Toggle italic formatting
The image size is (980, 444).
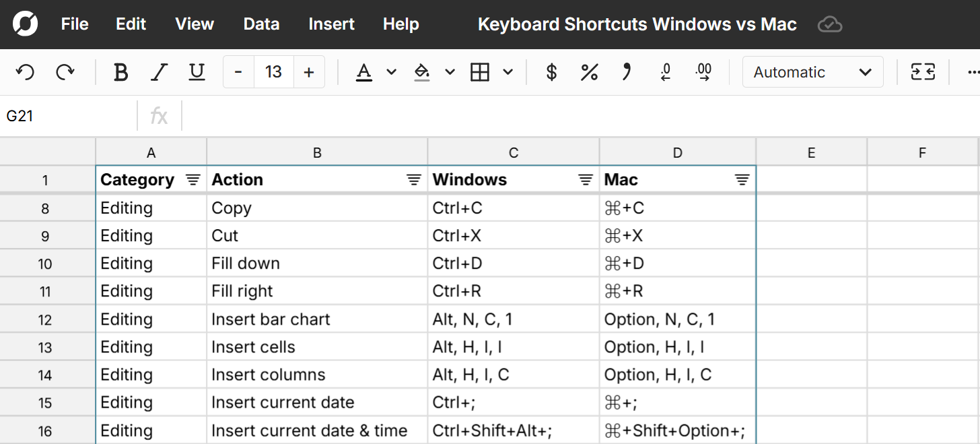[x=159, y=71]
